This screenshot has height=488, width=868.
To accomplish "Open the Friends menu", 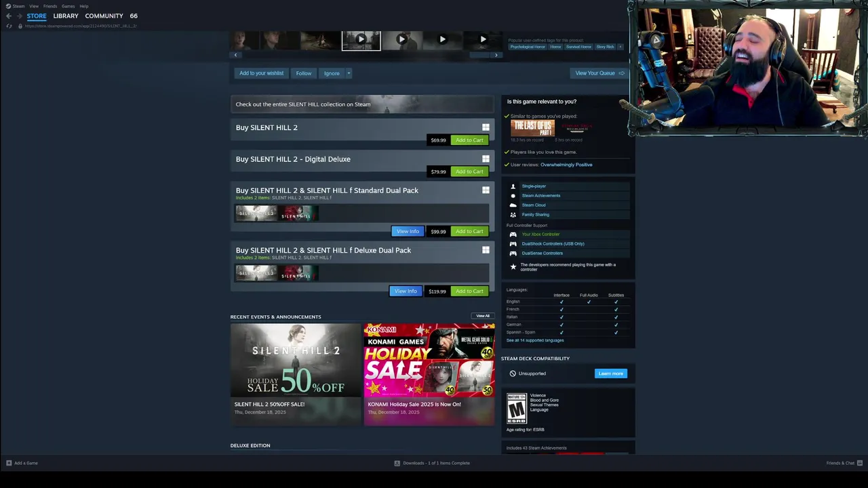I will (x=50, y=6).
